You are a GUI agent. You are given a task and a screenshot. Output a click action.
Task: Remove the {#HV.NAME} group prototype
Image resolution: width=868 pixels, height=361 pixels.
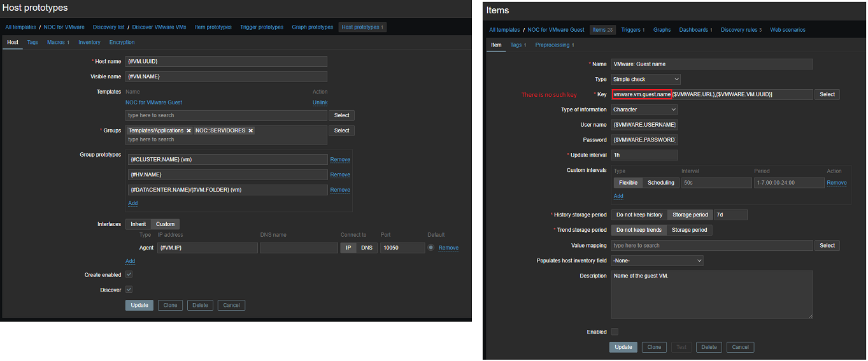(339, 174)
